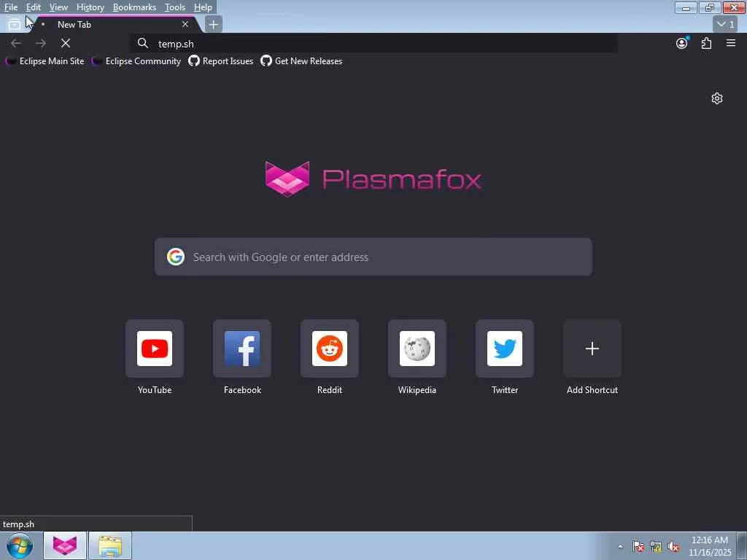747x560 pixels.
Task: Click the Show Desktop strip on the taskbar
Action: [742, 545]
